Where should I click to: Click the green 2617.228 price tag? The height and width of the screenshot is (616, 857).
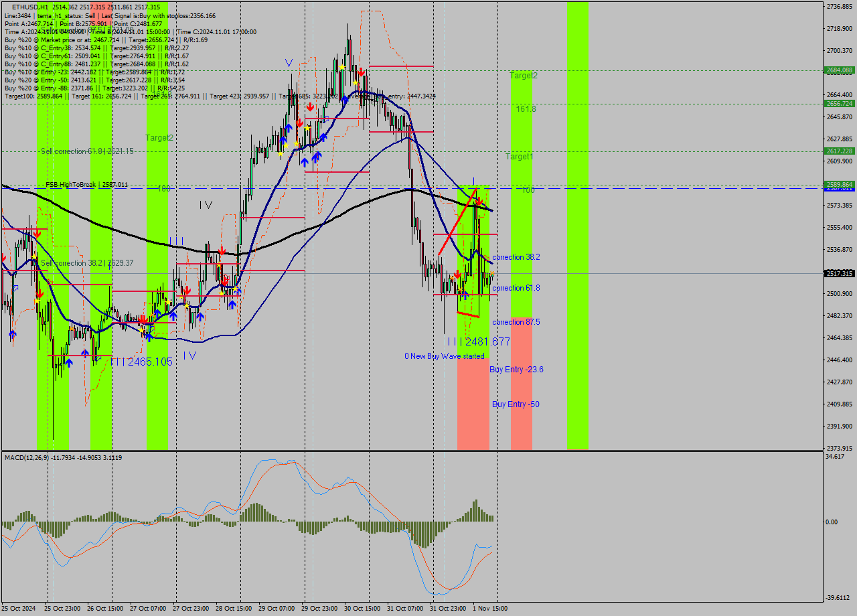tap(840, 151)
